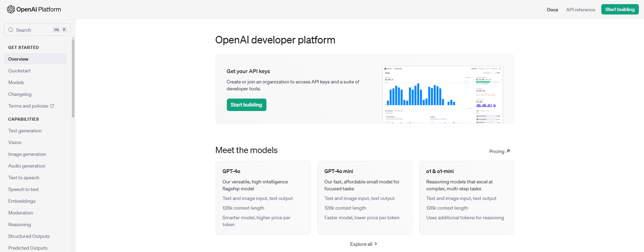Click the usage dashboard preview thumbnail

(x=443, y=94)
